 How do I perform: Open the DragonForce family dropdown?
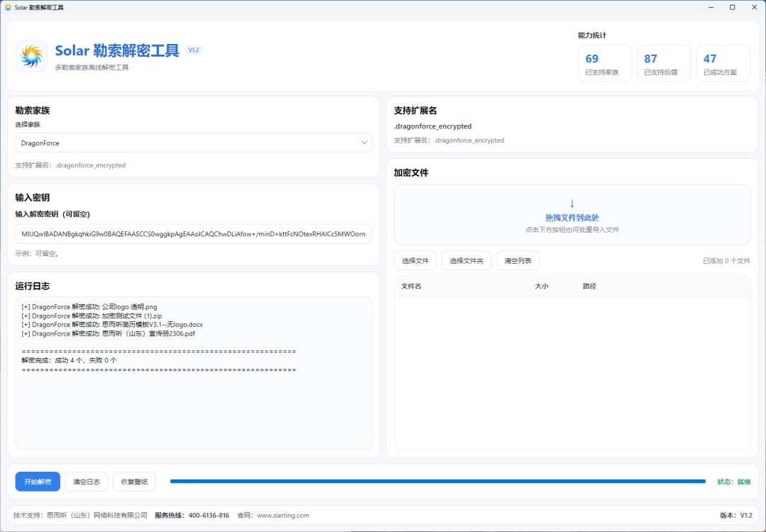click(194, 143)
